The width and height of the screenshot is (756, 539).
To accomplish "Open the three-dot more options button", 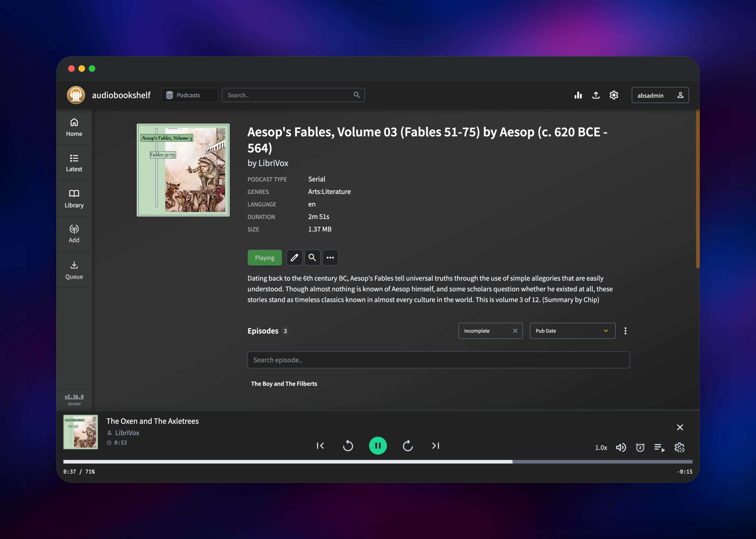I will pos(330,257).
